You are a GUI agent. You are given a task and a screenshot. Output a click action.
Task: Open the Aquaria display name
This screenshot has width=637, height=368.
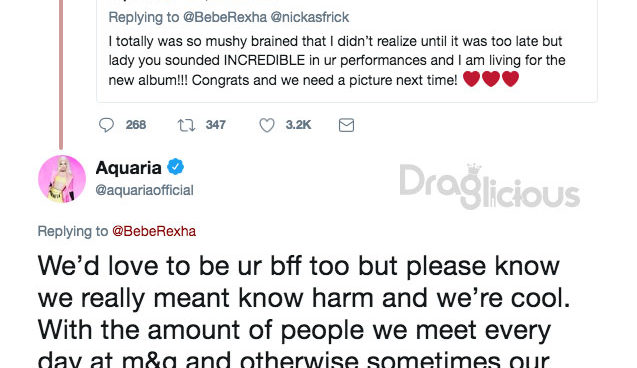128,168
